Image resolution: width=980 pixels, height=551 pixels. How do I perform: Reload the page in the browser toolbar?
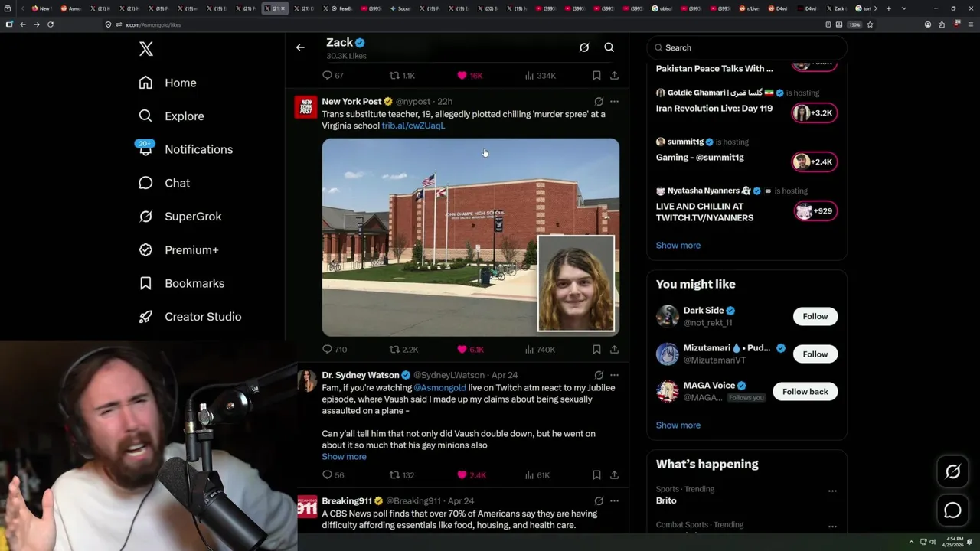[x=51, y=24]
